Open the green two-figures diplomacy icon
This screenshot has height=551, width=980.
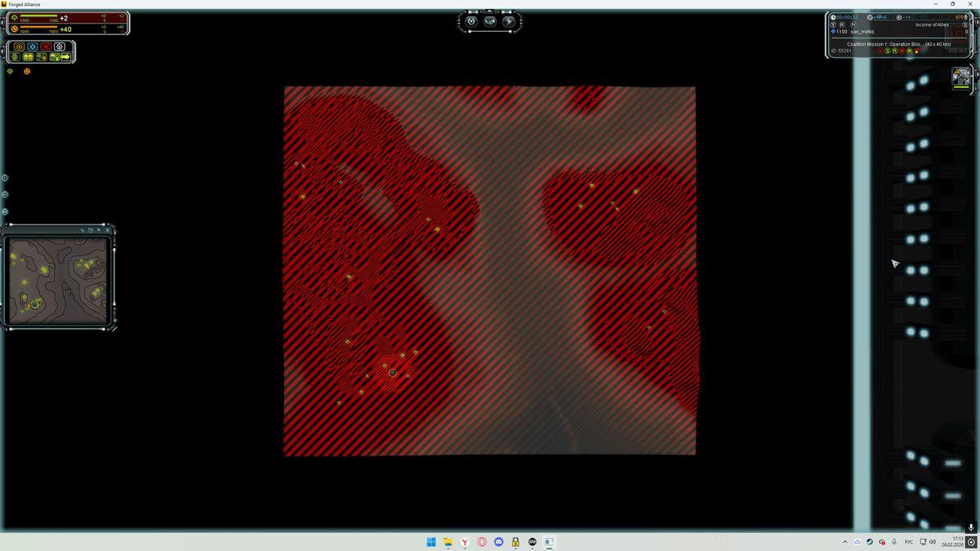coord(28,57)
